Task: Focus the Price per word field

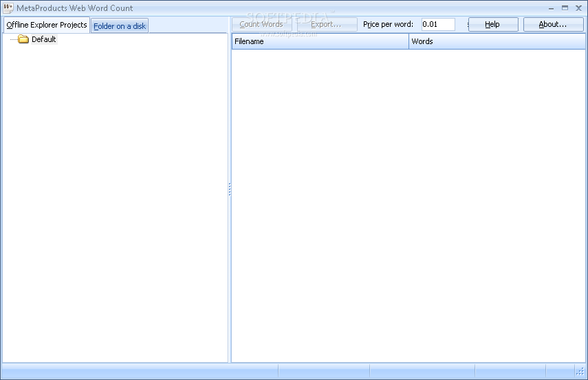Action: tap(438, 24)
